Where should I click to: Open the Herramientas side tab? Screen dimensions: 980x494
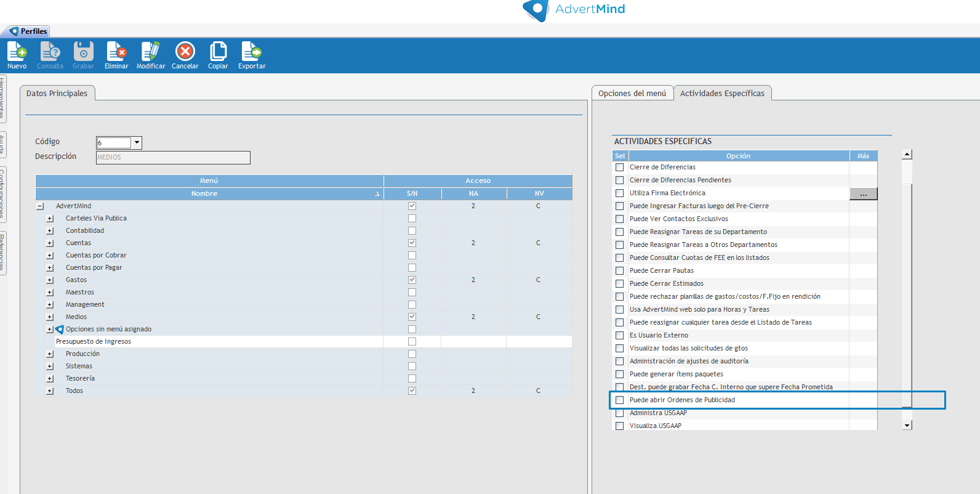[x=2, y=99]
